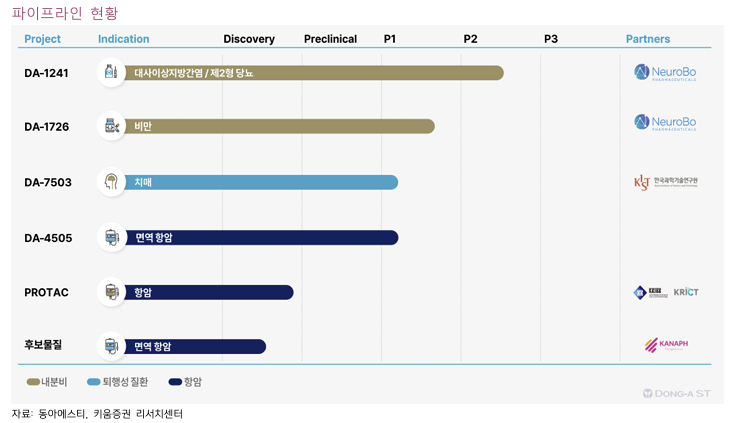
Task: Click the NeuroBo logo in the DA-1726 row
Action: point(665,123)
